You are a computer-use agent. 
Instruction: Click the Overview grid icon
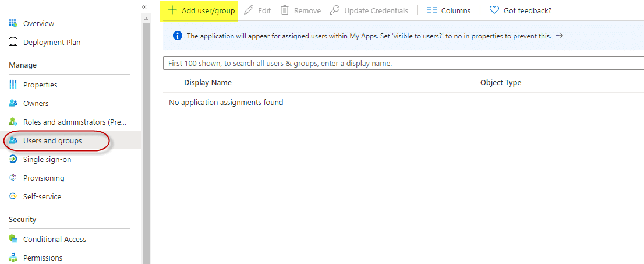[13, 23]
